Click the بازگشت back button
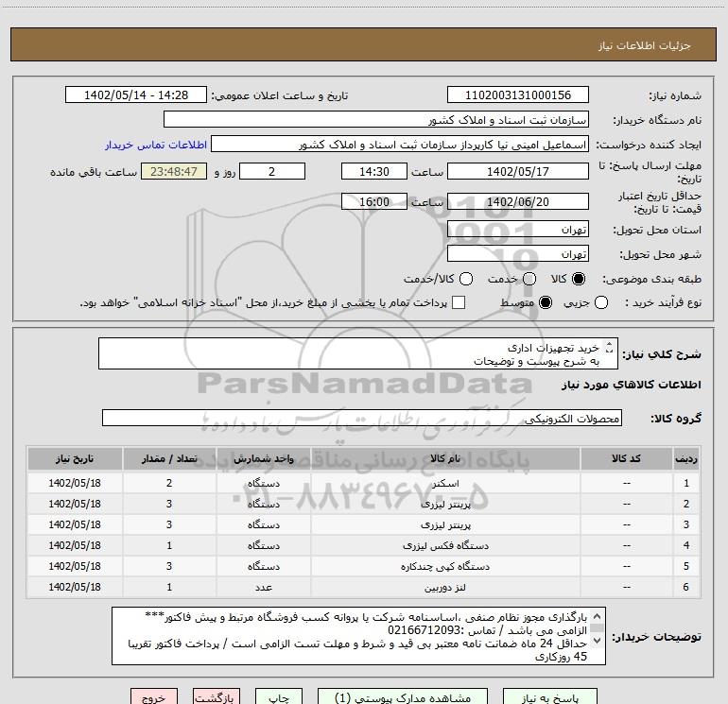The image size is (728, 704). pos(217,696)
